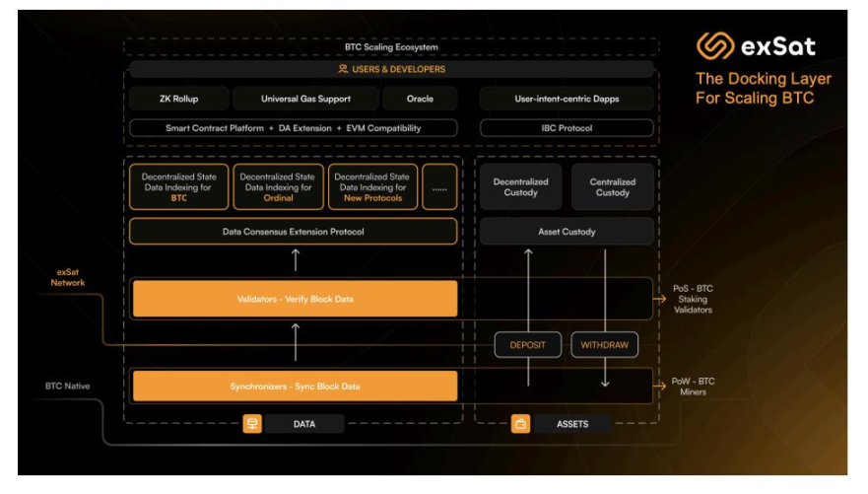Click the orange database icon beside DATA
This screenshot has width=868, height=494.
(x=252, y=424)
